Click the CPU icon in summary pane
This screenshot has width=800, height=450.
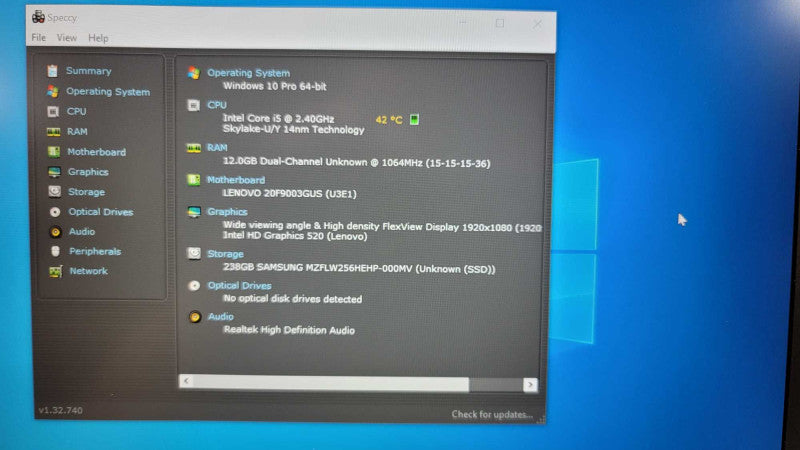[x=193, y=105]
